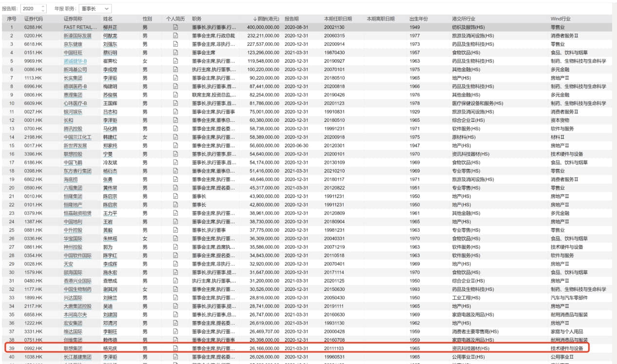Screen dimensions: 617x364
Task: View resume icon in 长实集团 row
Action: (x=175, y=78)
